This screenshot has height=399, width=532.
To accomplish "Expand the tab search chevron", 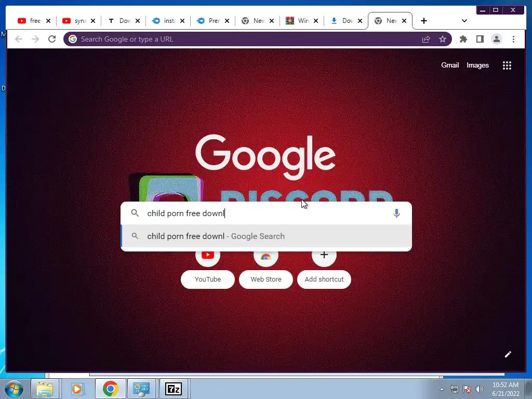I will (x=464, y=21).
